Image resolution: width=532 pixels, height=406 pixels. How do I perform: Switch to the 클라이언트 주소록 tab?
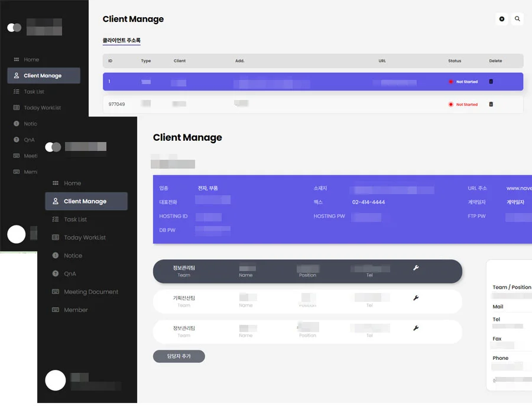click(x=121, y=41)
